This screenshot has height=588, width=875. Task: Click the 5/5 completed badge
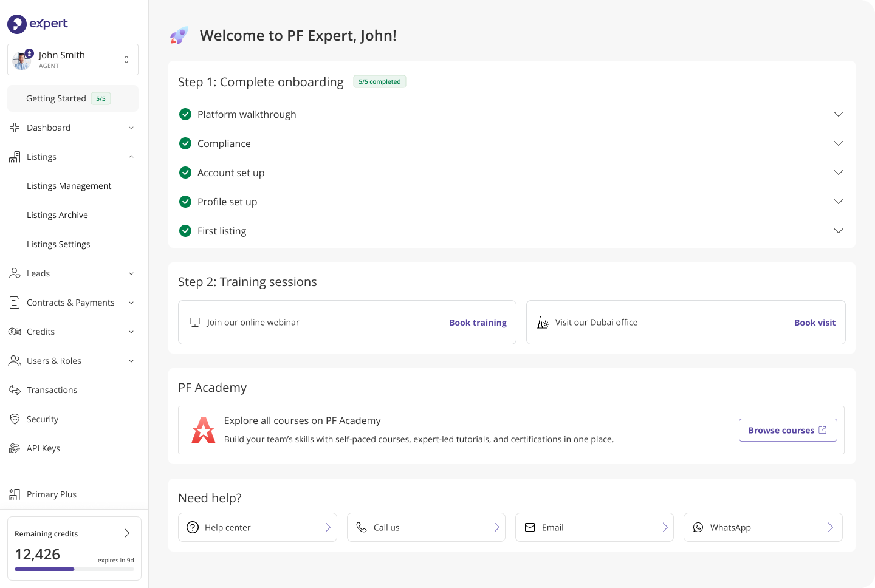coord(380,81)
